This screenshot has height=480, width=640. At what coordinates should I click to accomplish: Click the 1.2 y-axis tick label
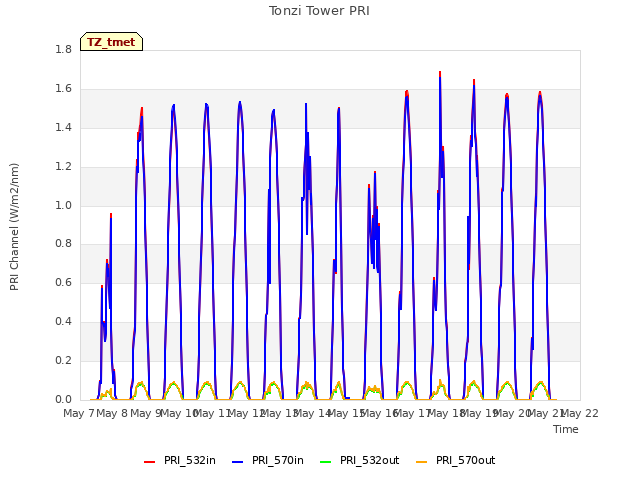[x=63, y=166]
